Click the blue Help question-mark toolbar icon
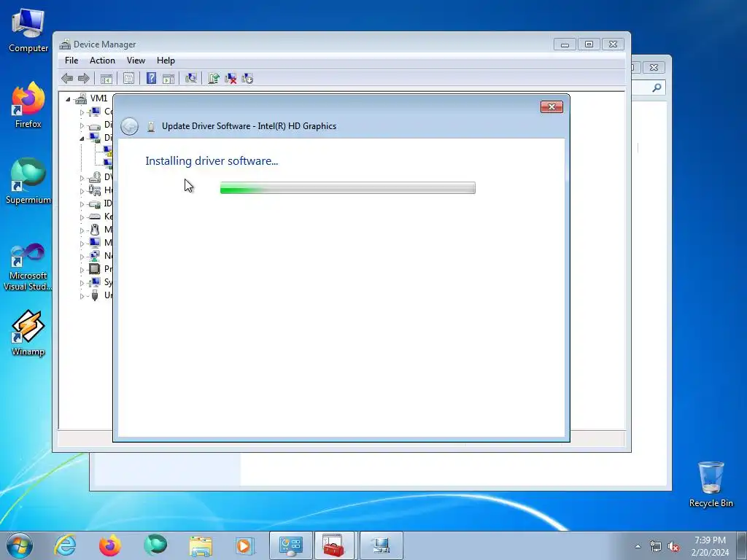This screenshot has height=560, width=747. click(x=151, y=79)
